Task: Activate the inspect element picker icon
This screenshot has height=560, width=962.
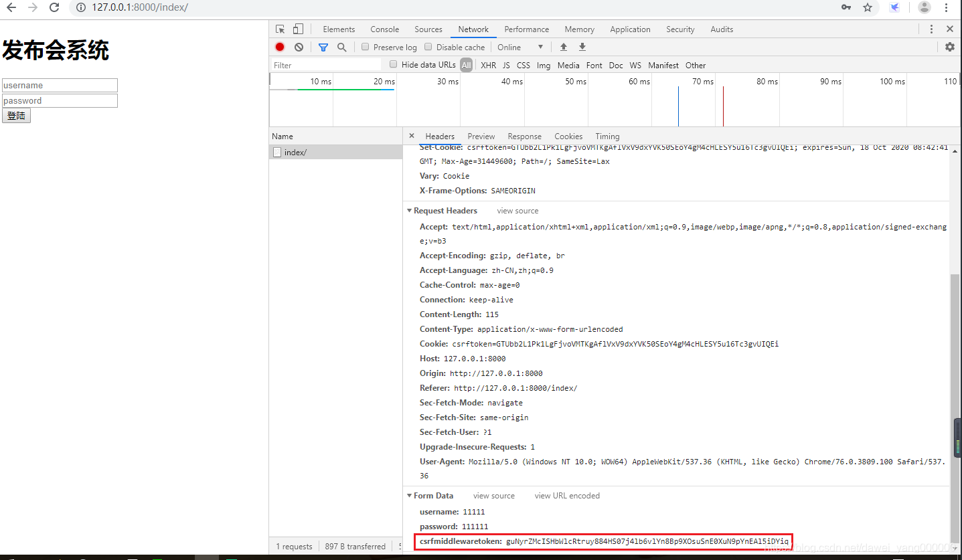Action: pos(280,29)
